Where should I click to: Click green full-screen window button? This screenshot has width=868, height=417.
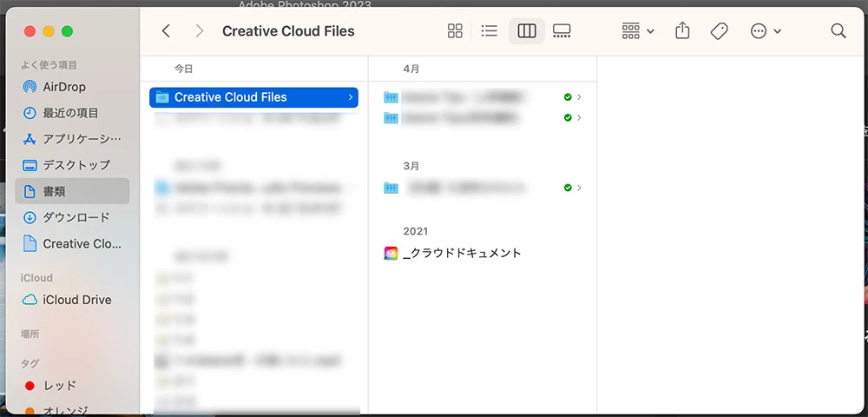click(67, 31)
